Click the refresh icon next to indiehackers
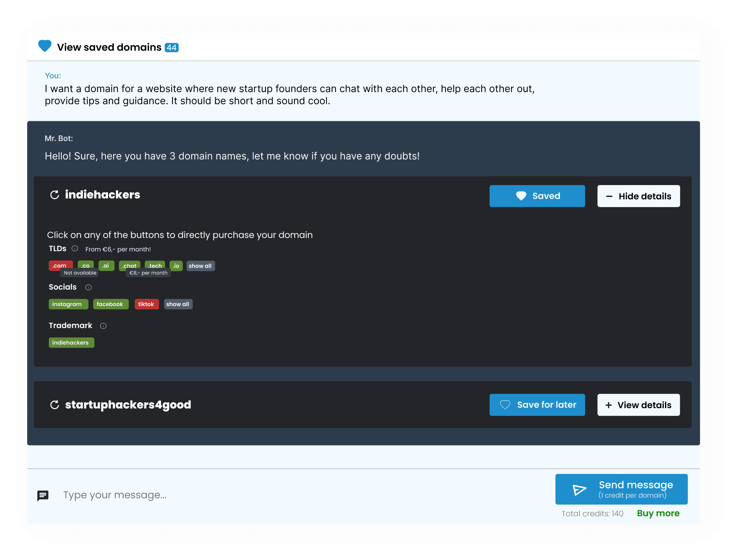Image resolution: width=741 pixels, height=560 pixels. tap(55, 196)
